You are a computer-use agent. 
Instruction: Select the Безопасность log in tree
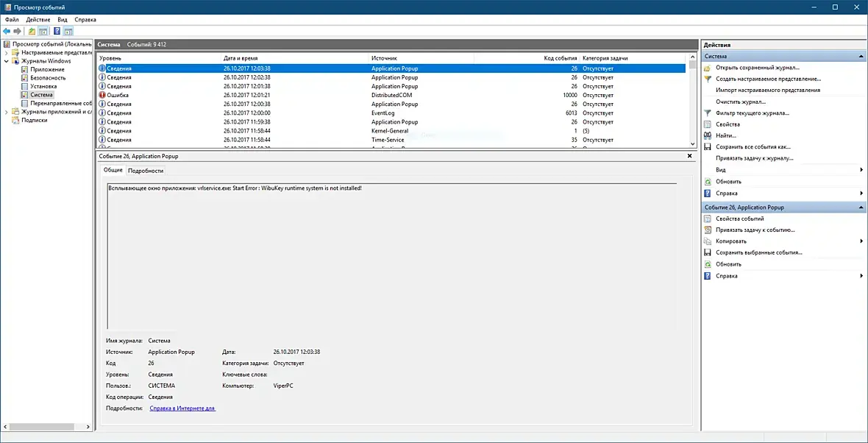[48, 78]
